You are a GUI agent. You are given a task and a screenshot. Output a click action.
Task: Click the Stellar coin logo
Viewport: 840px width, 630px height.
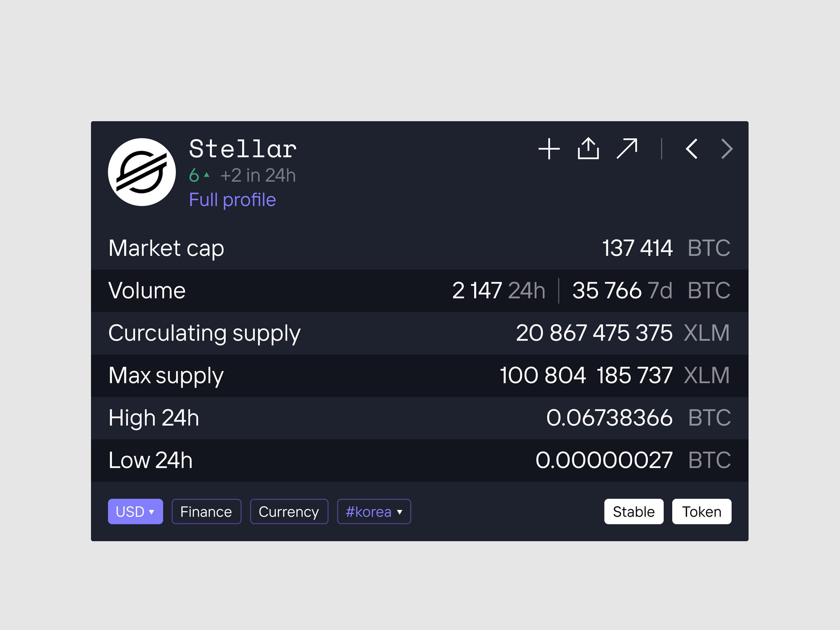click(x=142, y=172)
